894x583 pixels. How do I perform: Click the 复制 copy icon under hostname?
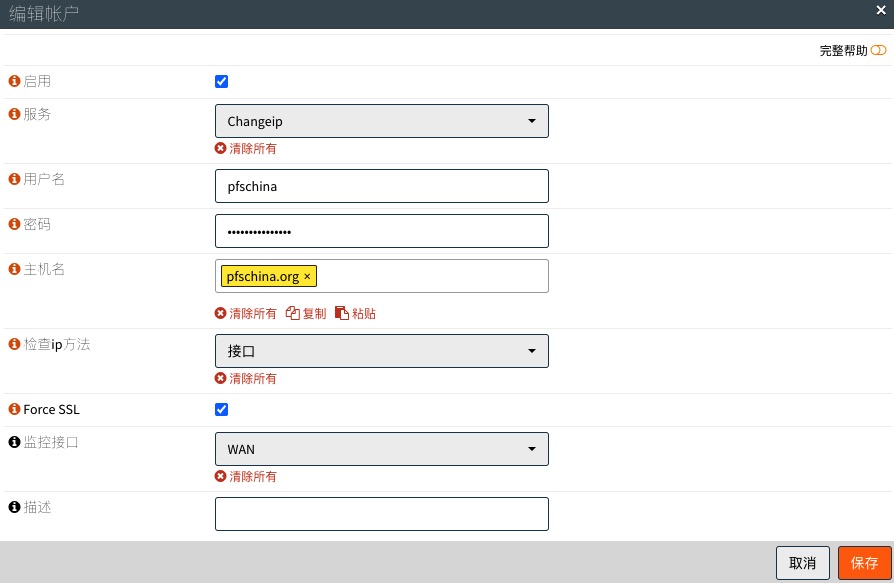pyautogui.click(x=293, y=314)
